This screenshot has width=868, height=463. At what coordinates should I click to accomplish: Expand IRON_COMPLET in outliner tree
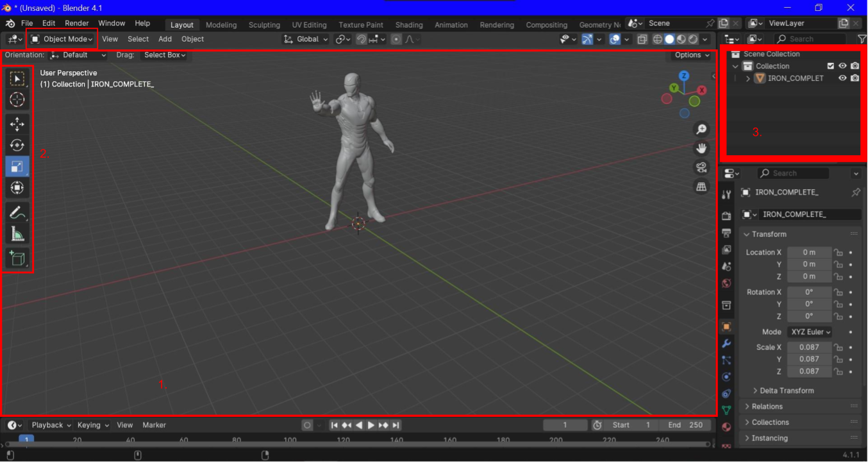(x=747, y=78)
